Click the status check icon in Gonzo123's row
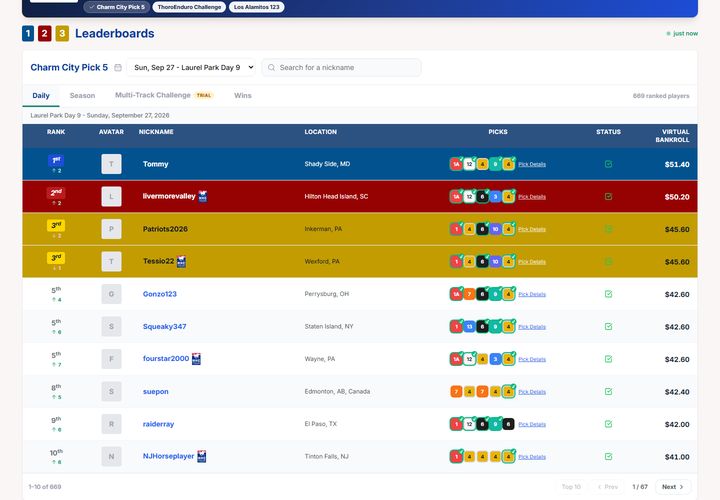The width and height of the screenshot is (720, 500). tap(608, 294)
